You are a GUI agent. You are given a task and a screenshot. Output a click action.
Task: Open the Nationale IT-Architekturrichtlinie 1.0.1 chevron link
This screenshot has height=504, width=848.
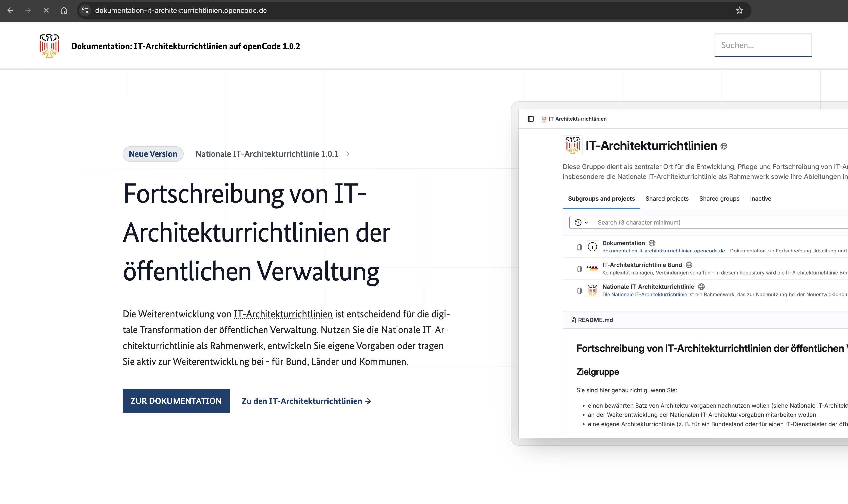click(x=347, y=154)
